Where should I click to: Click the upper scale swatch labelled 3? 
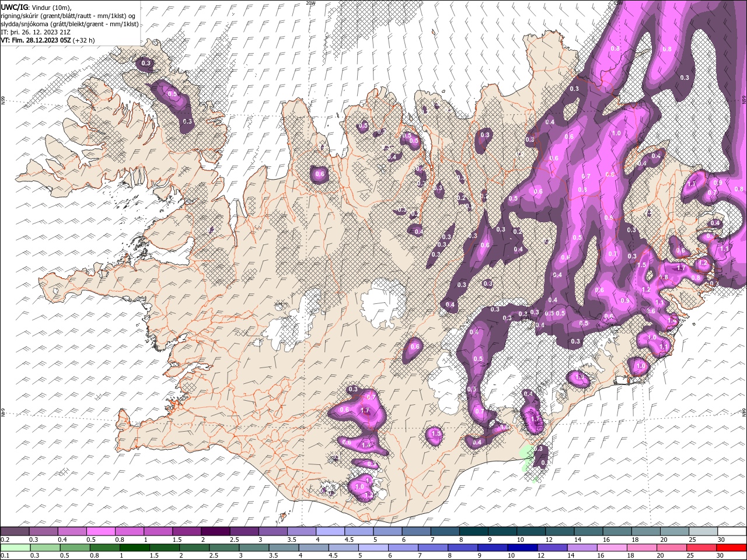(273, 531)
